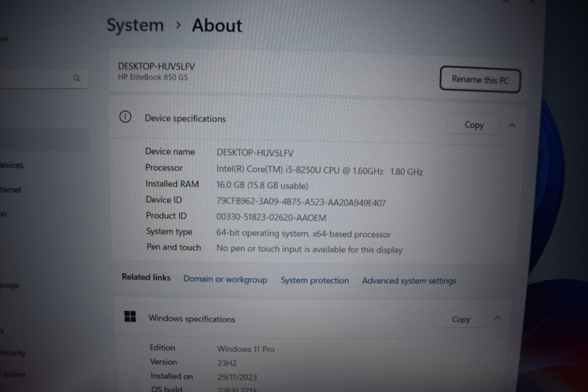Image resolution: width=588 pixels, height=392 pixels.
Task: Click the Device name label
Action: pyautogui.click(x=170, y=152)
